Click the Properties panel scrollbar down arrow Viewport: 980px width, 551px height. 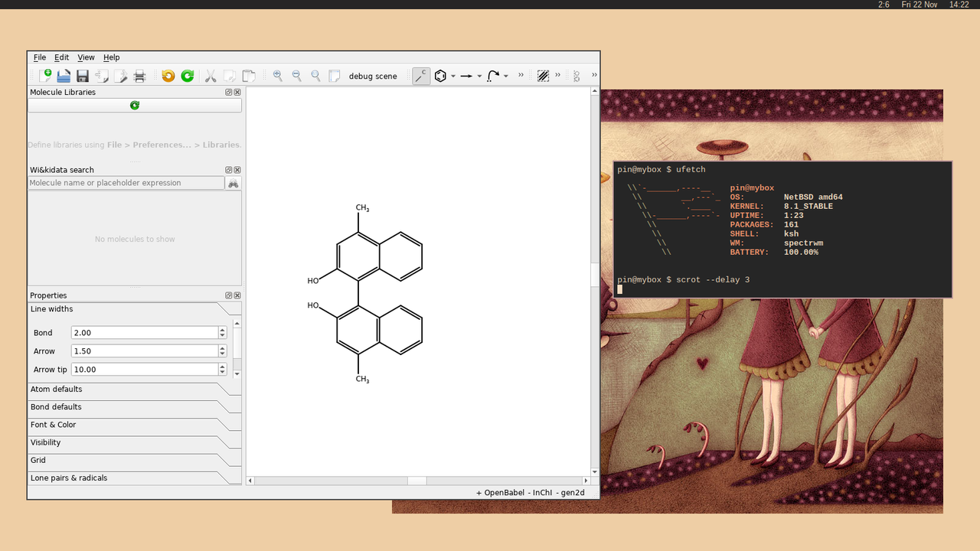[237, 373]
